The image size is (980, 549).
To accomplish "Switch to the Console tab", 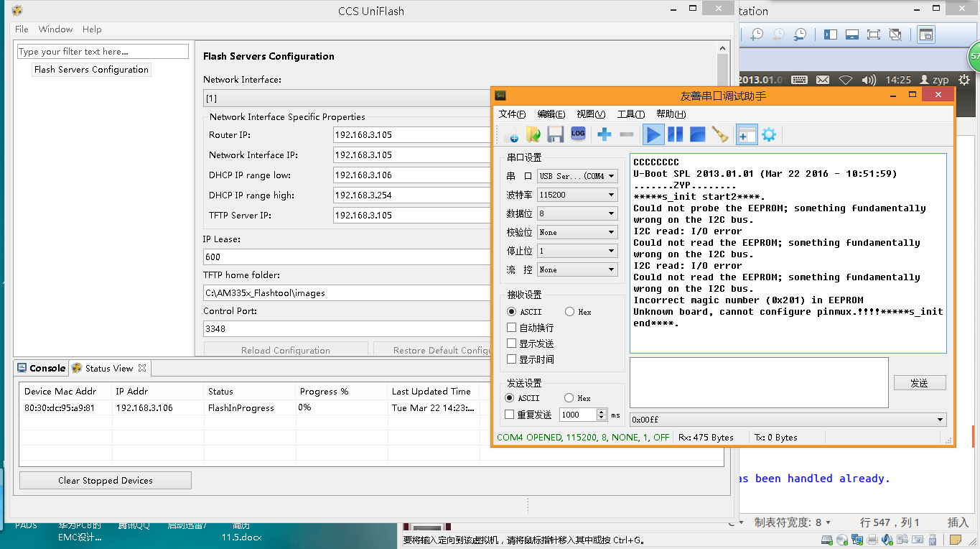I will tap(42, 368).
